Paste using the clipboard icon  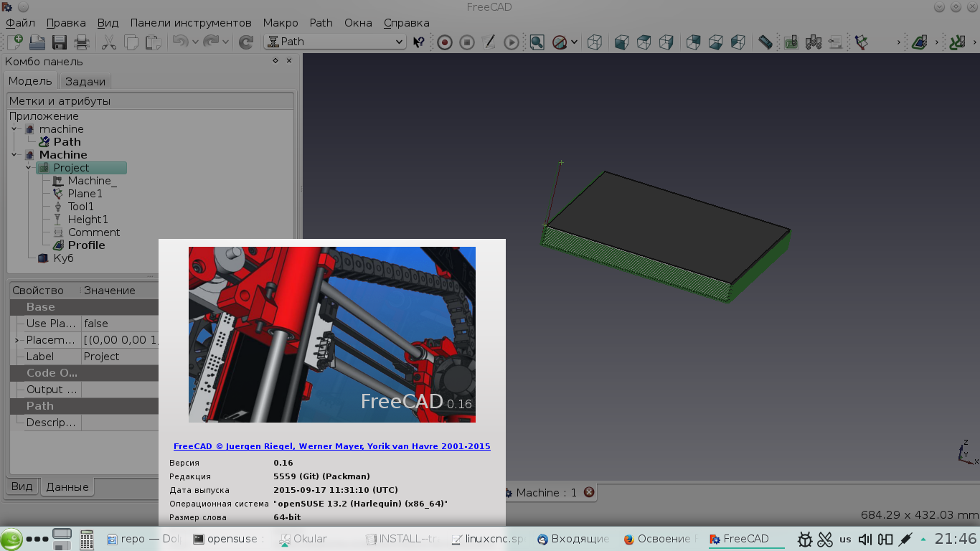coord(153,42)
